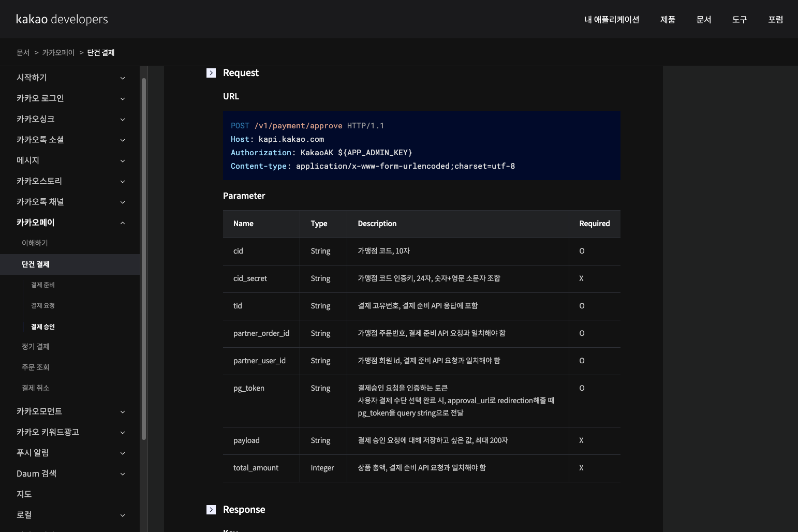Click the 가맹점 코드, 10자 description

[384, 252]
